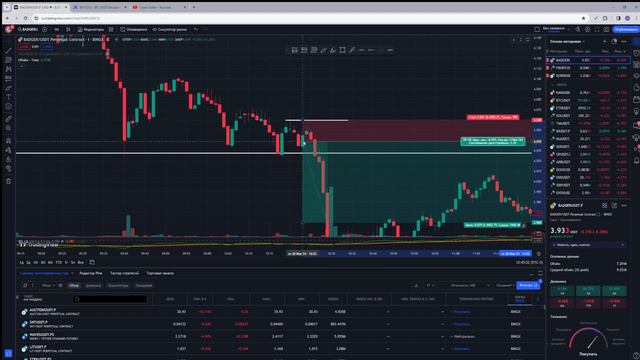Click the add symbol plus icon in top toolbar

point(44,29)
